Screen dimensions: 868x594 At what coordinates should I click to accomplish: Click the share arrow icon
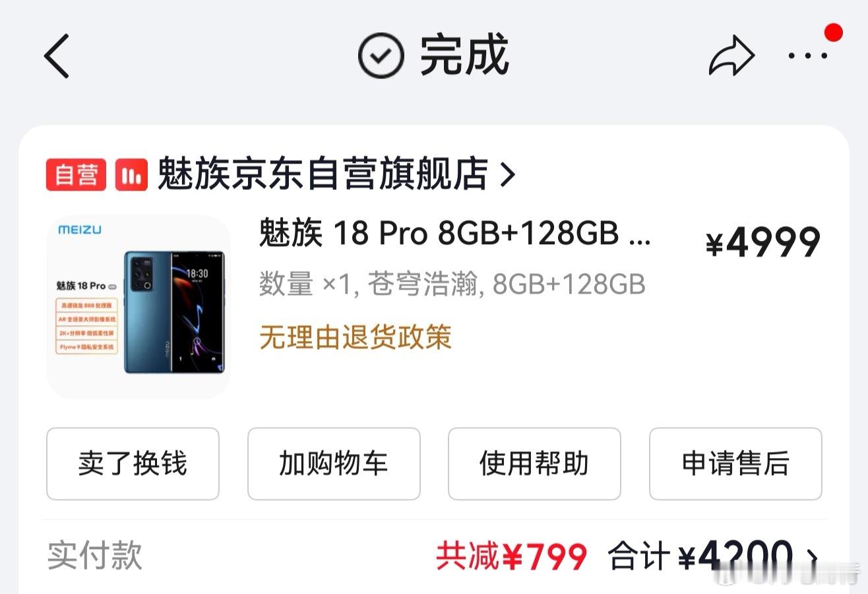pos(731,56)
